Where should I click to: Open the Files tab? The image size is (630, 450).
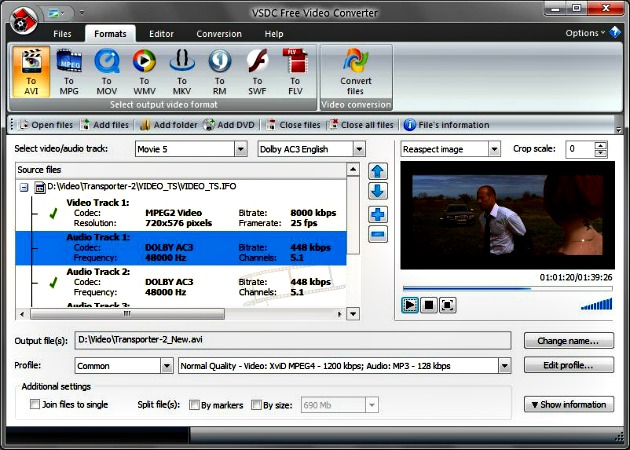pyautogui.click(x=62, y=34)
